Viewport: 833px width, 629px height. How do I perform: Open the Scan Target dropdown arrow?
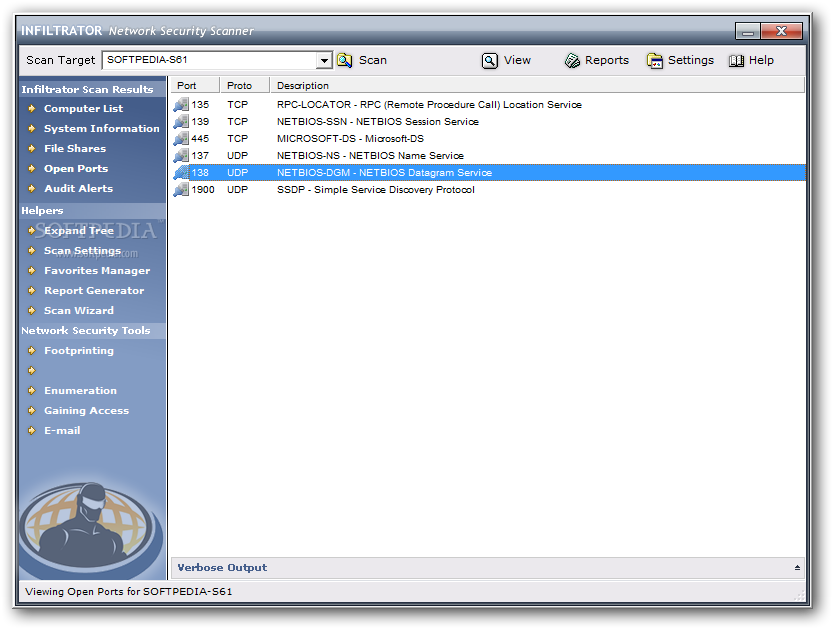click(x=324, y=61)
